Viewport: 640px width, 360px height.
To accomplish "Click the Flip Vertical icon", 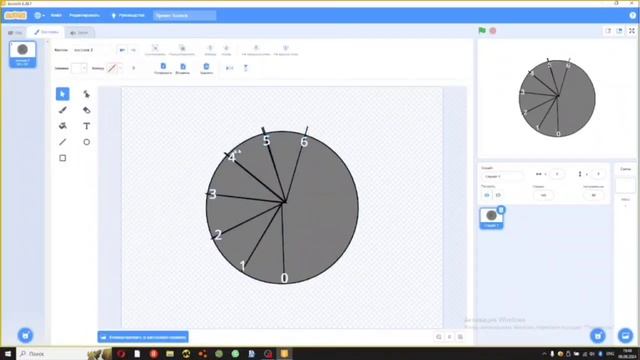I will coord(246,68).
